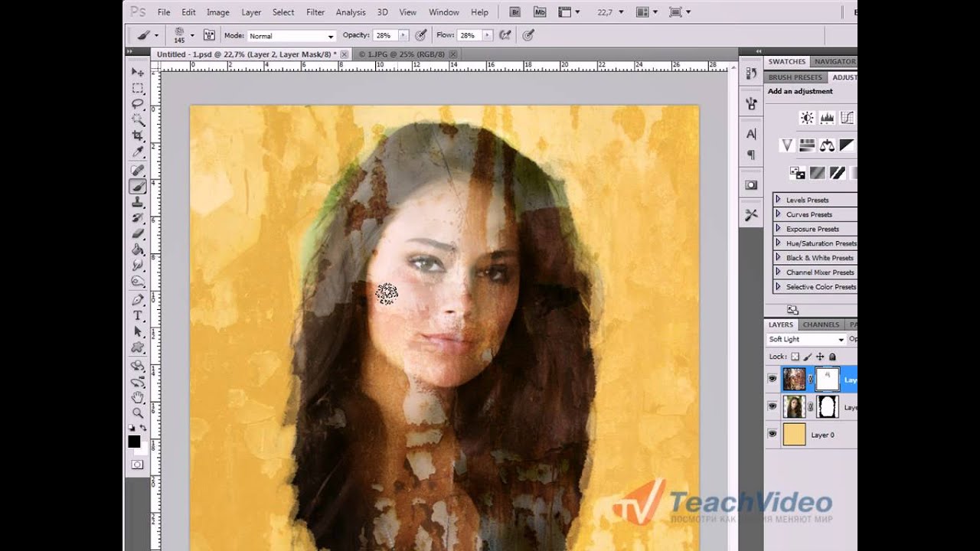Open the brush Mode dropdown

pos(292,36)
